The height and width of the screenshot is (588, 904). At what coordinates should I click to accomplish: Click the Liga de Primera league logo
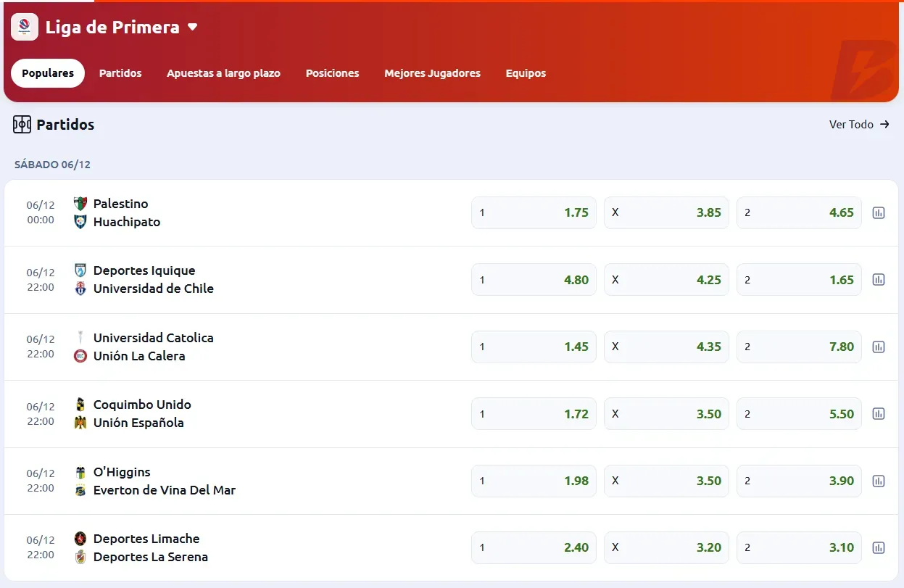click(25, 28)
